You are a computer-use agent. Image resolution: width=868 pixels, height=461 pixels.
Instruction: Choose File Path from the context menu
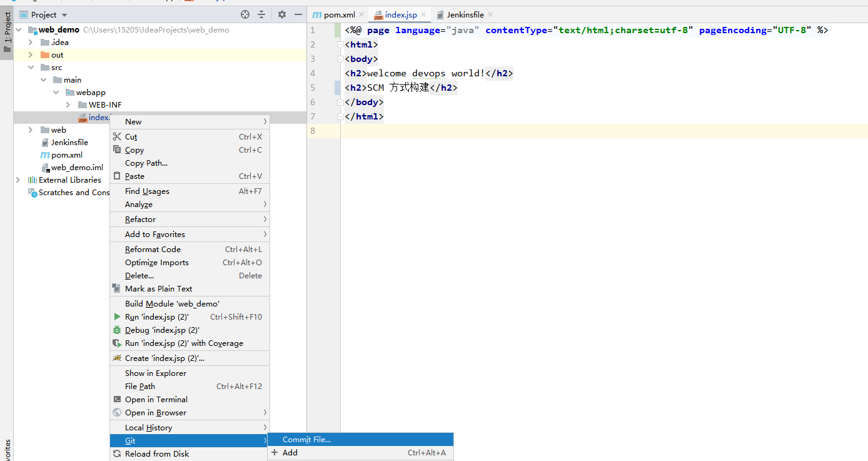[x=189, y=386]
